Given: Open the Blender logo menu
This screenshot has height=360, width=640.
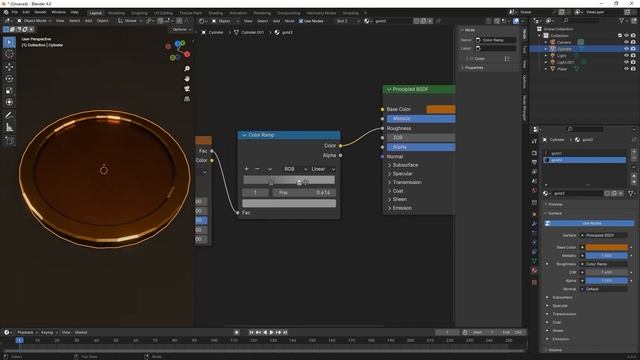Looking at the screenshot, I should coord(6,12).
